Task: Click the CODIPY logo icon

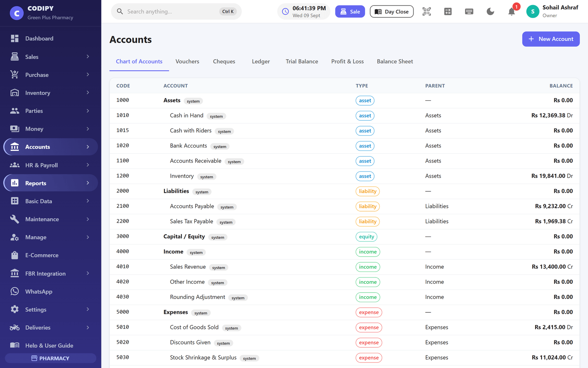Action: point(17,13)
